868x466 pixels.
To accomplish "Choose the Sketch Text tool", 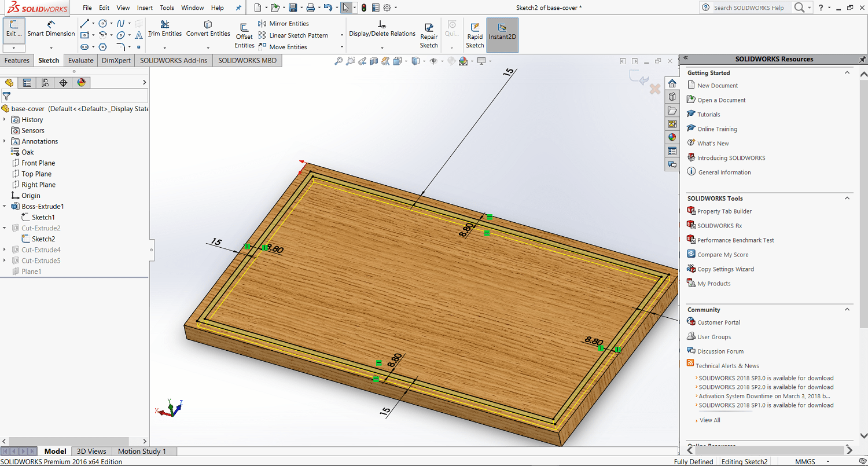I will (139, 35).
